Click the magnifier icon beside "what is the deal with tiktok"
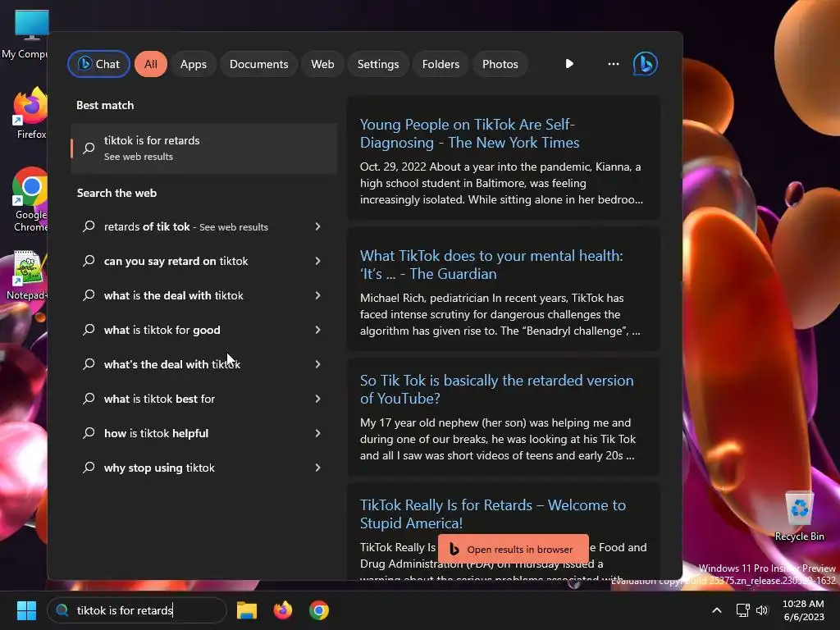The width and height of the screenshot is (840, 630). tap(89, 295)
